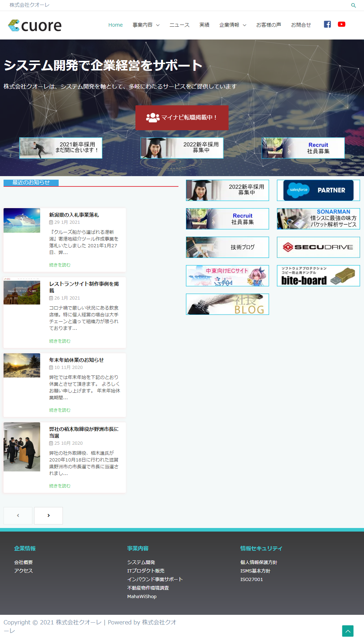The width and height of the screenshot is (364, 639).
Task: Click the search magnifier icon
Action: coord(353,5)
